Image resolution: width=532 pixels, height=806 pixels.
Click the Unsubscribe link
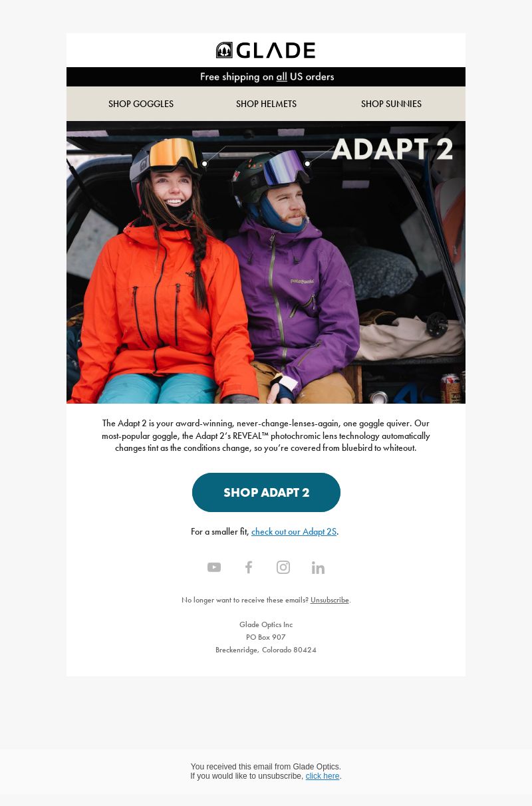330,600
